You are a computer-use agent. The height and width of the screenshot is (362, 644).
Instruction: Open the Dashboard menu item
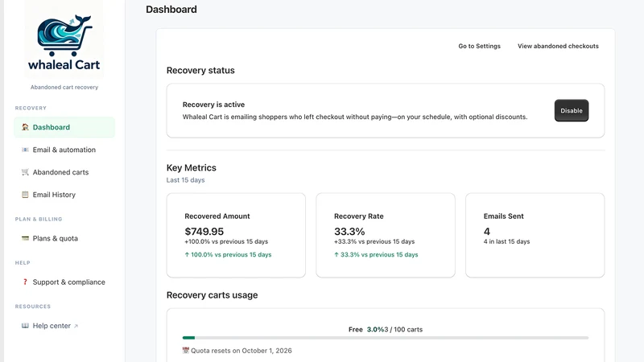(64, 127)
